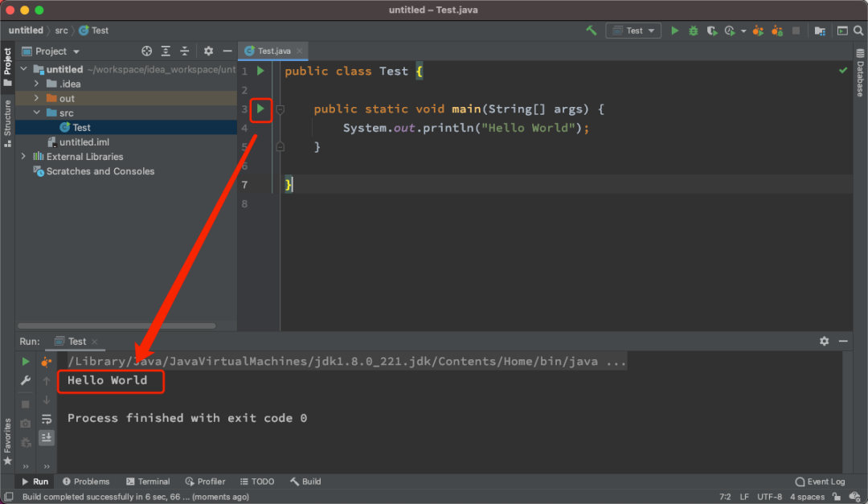This screenshot has width=868, height=504.
Task: Click the 7:2 cursor position indicator
Action: click(x=725, y=497)
